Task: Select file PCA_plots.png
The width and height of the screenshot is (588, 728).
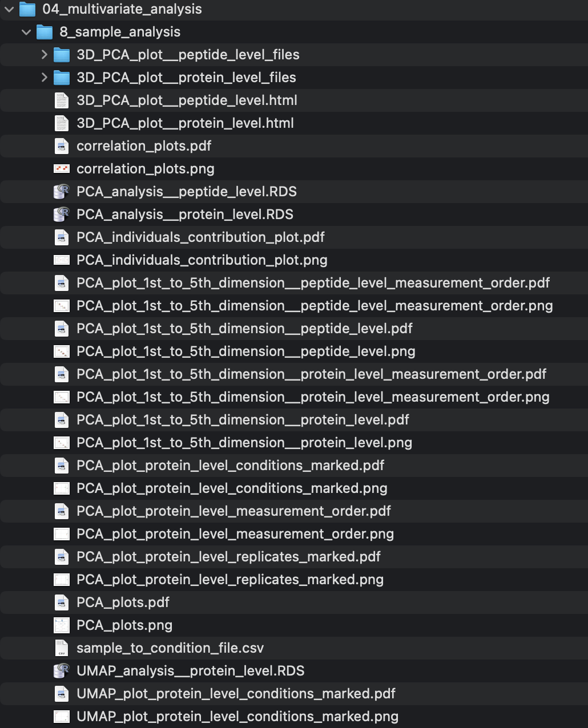Action: click(x=124, y=625)
